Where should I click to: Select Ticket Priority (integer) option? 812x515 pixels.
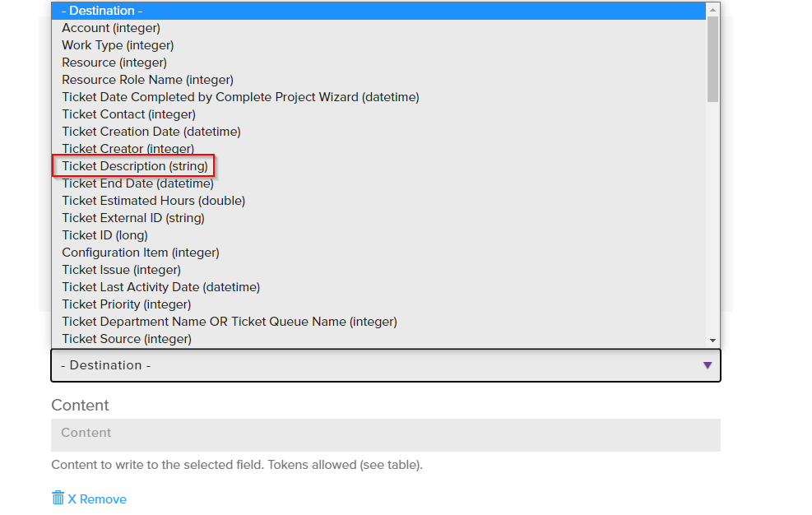(127, 304)
